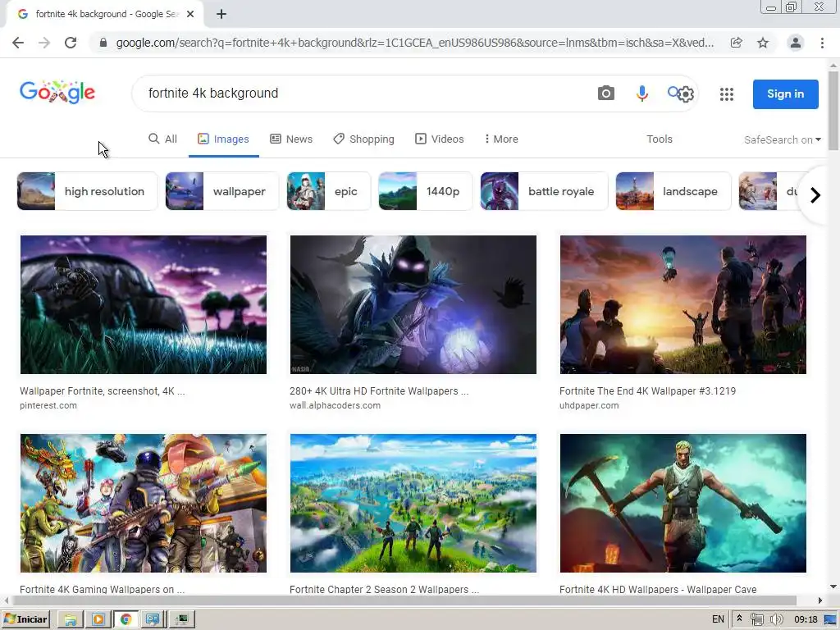The width and height of the screenshot is (840, 630).
Task: Open the Wallpaper Fortnite screenshot 4K thumbnail
Action: [x=144, y=305]
